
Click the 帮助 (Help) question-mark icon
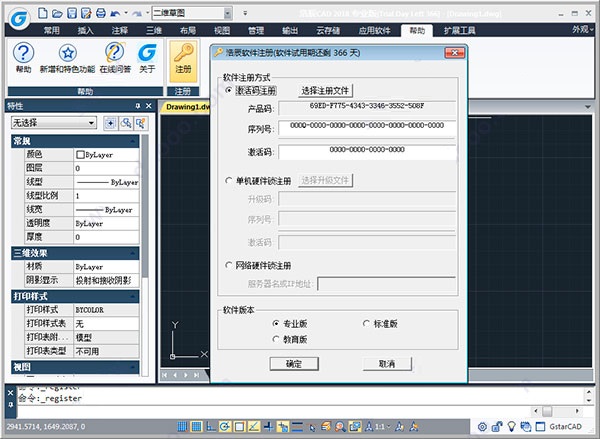[23, 54]
